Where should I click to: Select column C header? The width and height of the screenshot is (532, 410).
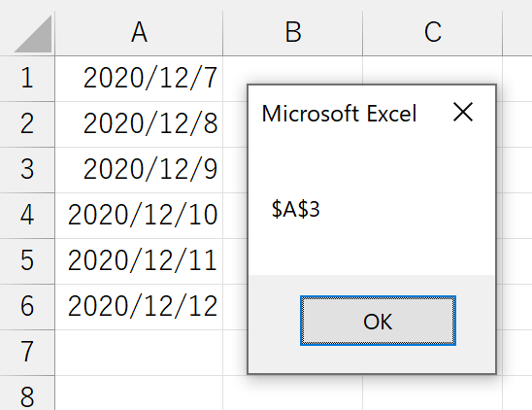(x=433, y=33)
